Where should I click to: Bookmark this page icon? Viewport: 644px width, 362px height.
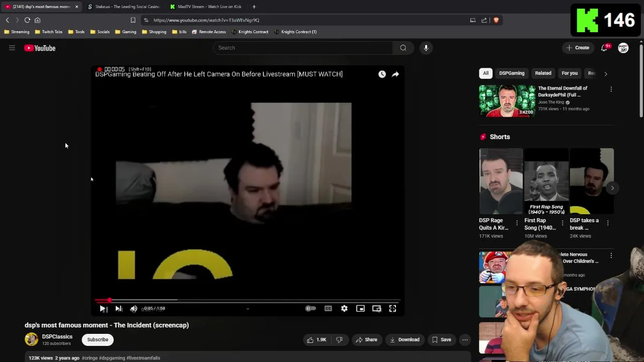(133, 20)
